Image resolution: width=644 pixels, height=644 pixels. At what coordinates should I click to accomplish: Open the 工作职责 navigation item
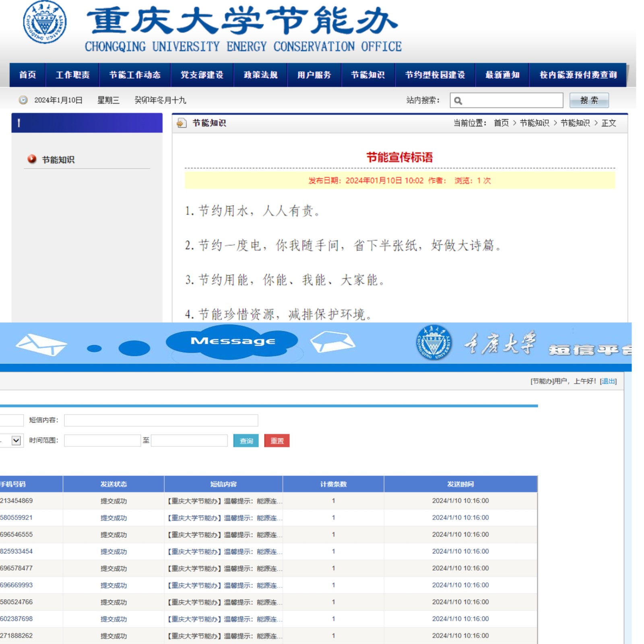(72, 75)
